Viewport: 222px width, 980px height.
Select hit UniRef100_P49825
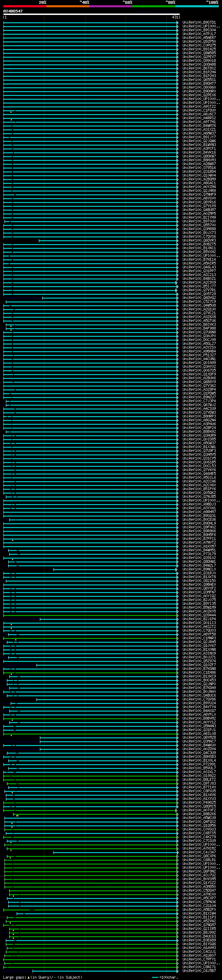[199, 803]
